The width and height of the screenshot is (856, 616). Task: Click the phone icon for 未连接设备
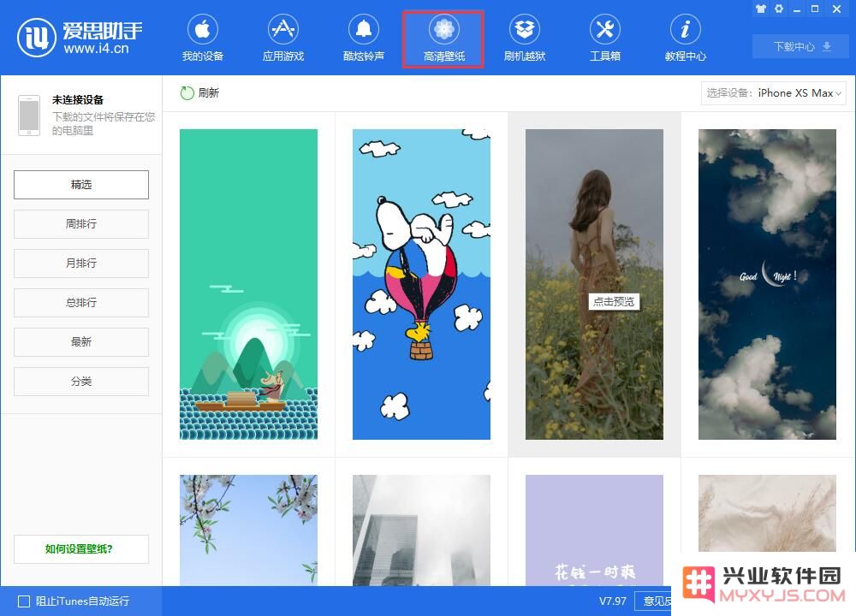pyautogui.click(x=29, y=115)
